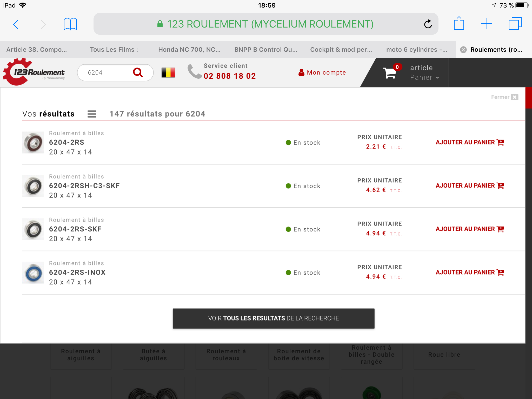532x399 pixels.
Task: Switch to Tous Les Films tab
Action: [114, 50]
